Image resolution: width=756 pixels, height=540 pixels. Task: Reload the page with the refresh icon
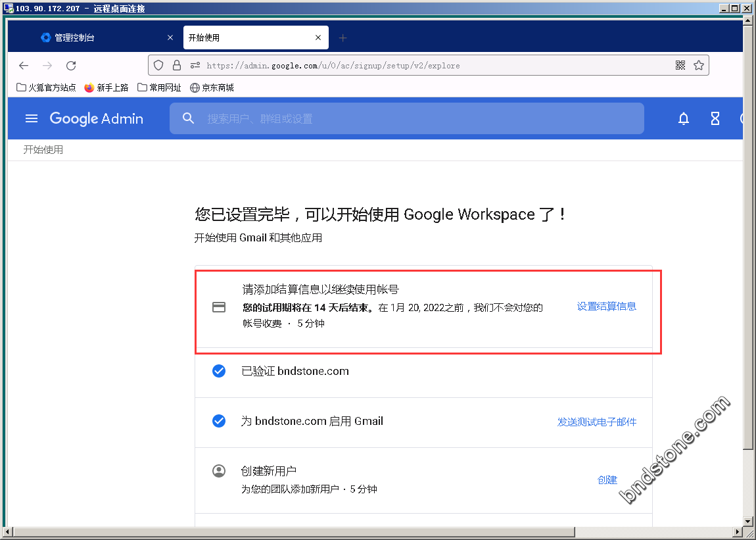[72, 66]
